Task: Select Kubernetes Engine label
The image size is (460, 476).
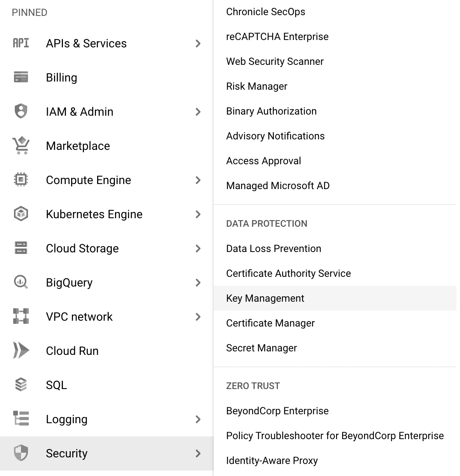Action: (94, 214)
